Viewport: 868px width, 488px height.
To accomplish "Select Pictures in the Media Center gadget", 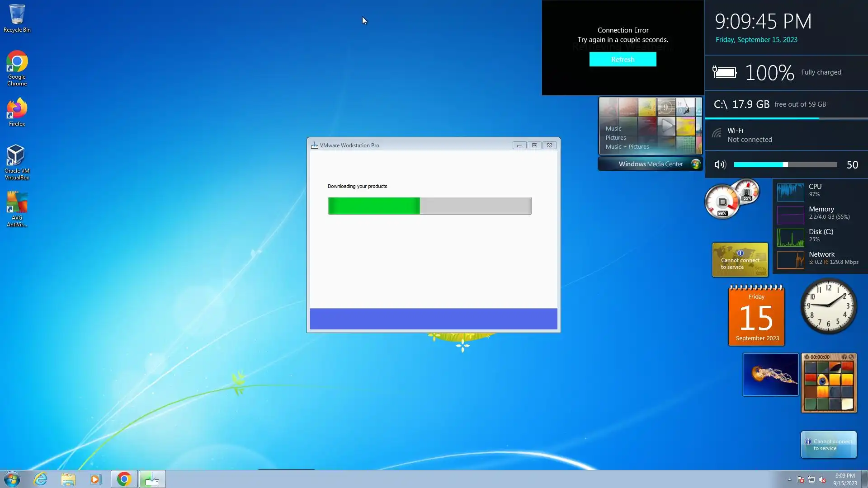I will (x=616, y=138).
